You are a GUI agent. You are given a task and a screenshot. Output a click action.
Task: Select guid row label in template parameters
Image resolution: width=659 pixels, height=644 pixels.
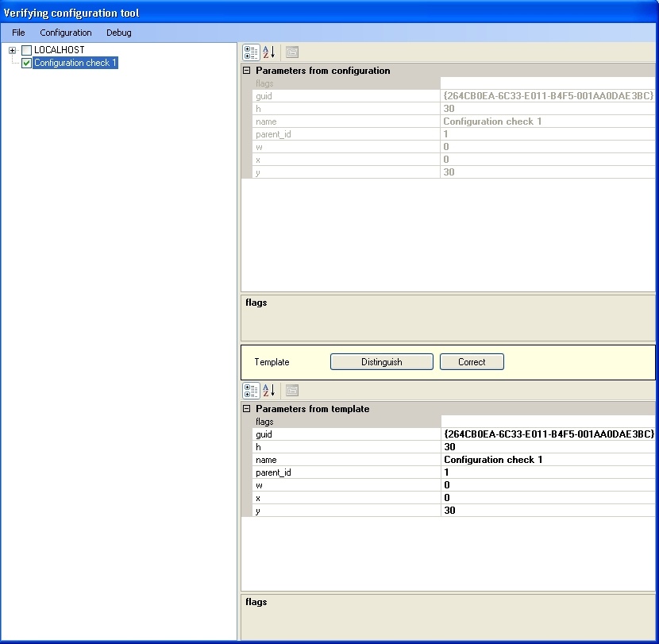click(x=346, y=434)
